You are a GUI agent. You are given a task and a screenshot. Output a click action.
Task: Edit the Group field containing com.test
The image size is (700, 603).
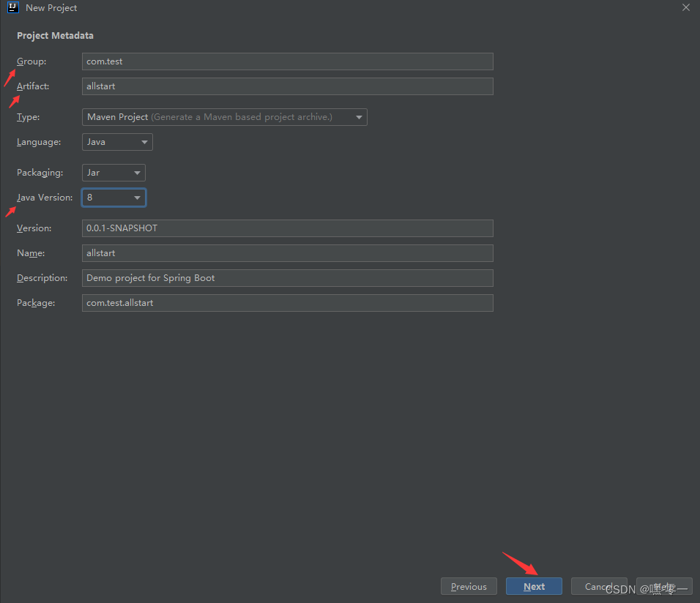[288, 61]
